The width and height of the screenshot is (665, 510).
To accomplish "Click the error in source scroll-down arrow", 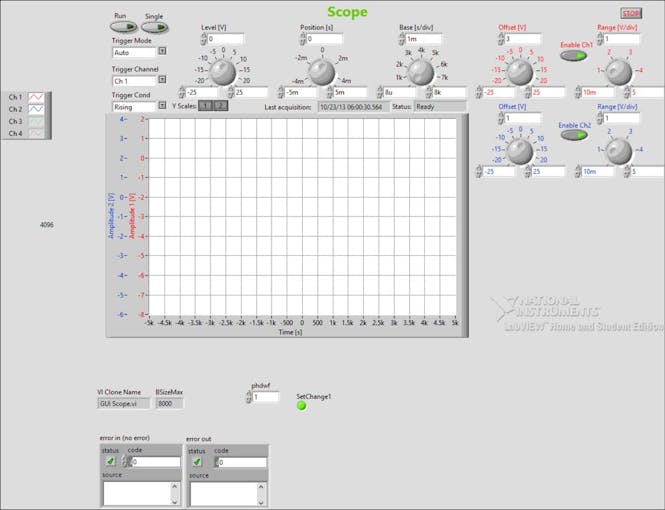I will (x=176, y=502).
